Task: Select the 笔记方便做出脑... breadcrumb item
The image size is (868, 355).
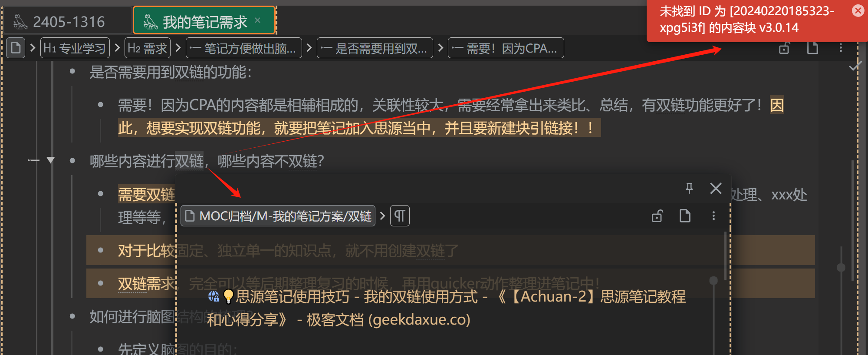Action: [x=243, y=48]
